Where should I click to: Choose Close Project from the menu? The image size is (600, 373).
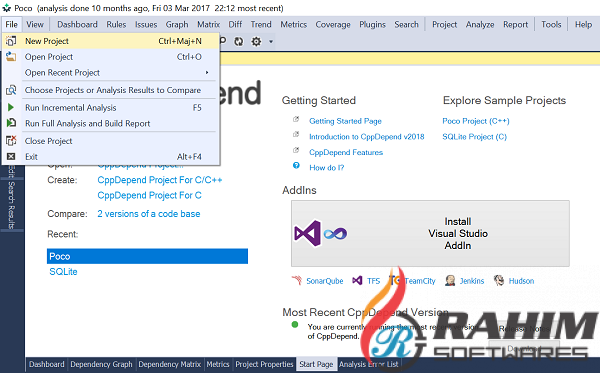(111, 141)
